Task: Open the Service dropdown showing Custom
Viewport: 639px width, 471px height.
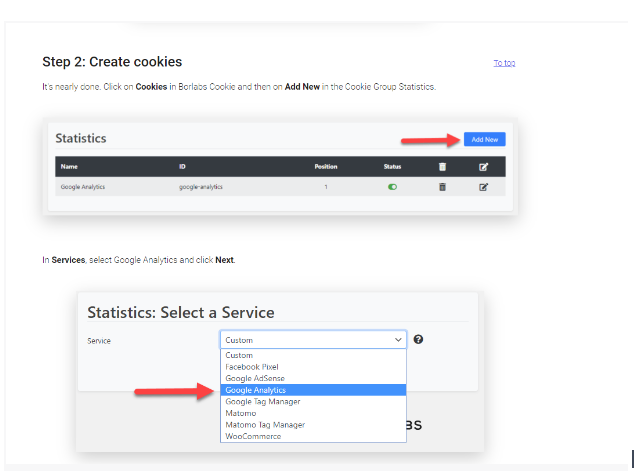Action: pyautogui.click(x=313, y=340)
